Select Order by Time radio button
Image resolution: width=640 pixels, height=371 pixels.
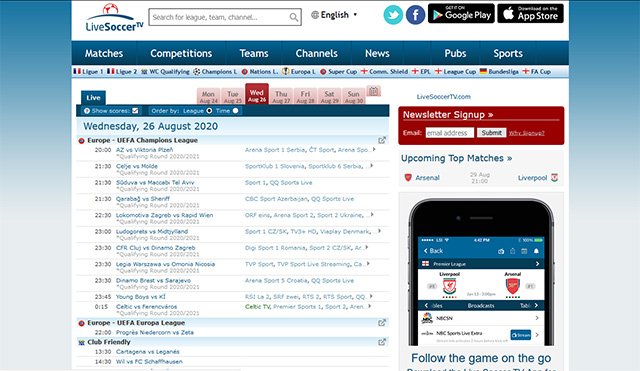236,111
